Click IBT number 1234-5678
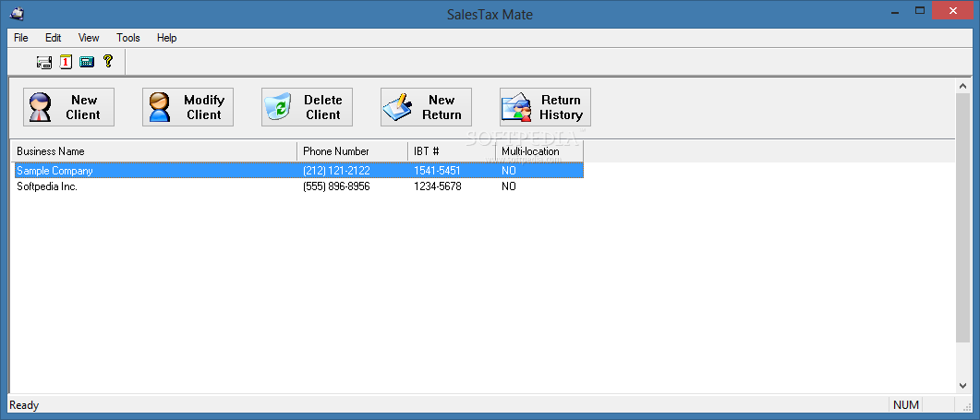980x420 pixels. (438, 186)
